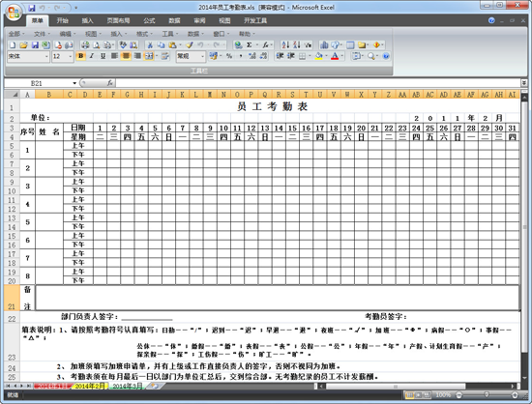Click the Save icon in the toolbar
Screen dimensions: 532x404
click(35, 45)
